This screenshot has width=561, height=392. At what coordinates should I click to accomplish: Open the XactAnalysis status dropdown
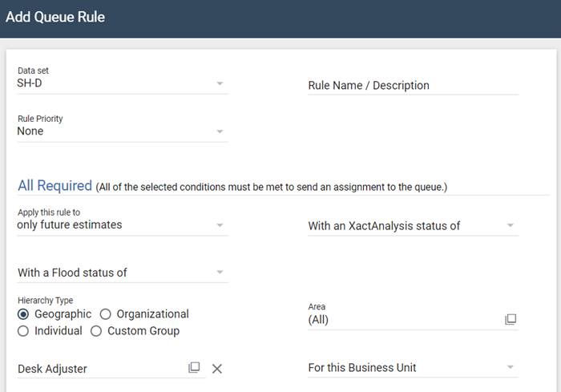(511, 226)
